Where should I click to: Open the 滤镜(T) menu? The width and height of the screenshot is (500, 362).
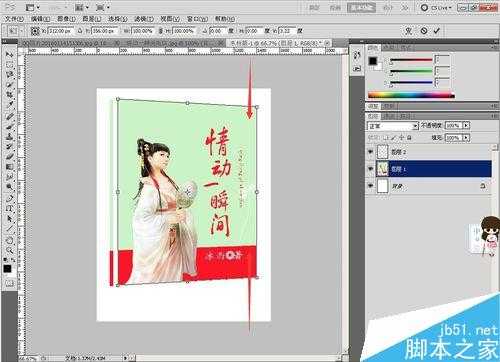pos(144,19)
